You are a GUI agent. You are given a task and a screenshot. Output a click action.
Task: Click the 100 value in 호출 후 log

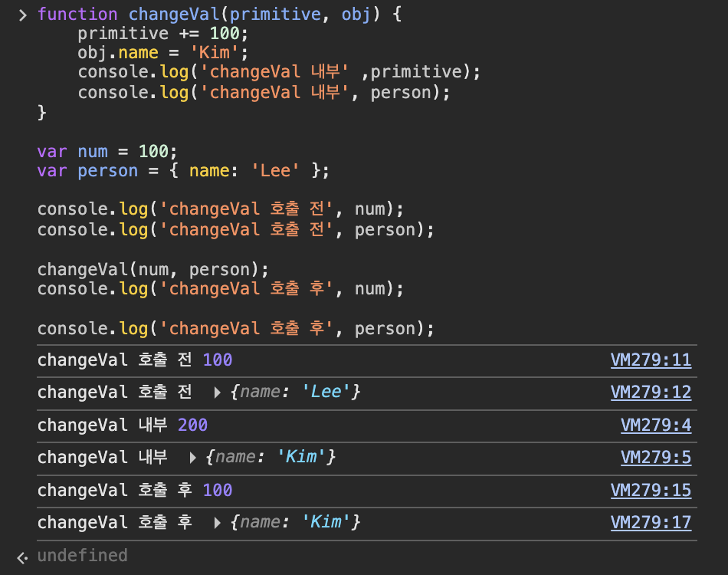click(218, 490)
